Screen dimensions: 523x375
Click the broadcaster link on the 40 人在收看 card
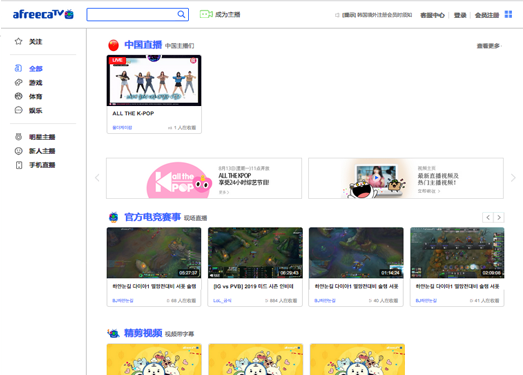(x=325, y=301)
